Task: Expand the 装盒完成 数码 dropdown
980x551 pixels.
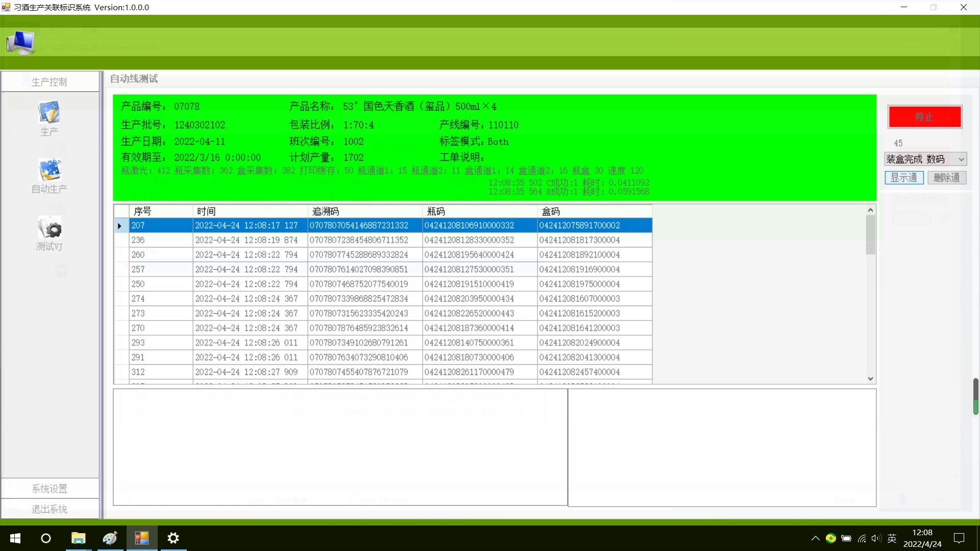Action: [961, 159]
